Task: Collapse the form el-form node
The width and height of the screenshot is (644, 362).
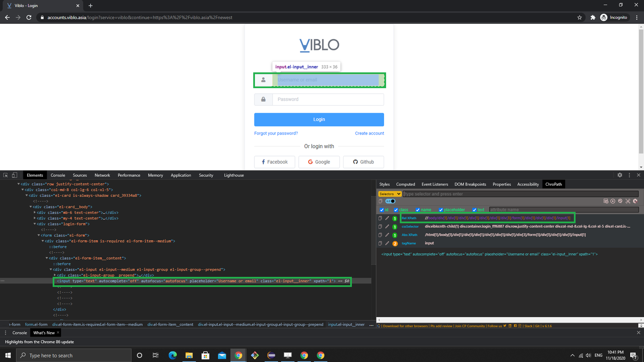Action: (39, 235)
